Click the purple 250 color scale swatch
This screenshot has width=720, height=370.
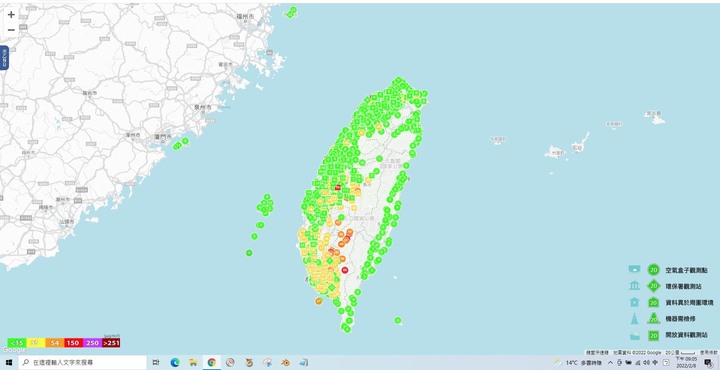pos(92,343)
